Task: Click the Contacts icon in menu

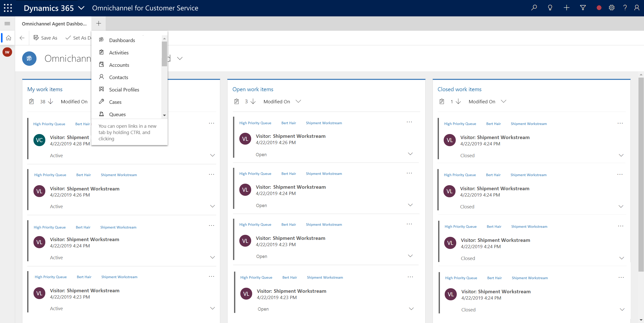Action: pyautogui.click(x=102, y=77)
